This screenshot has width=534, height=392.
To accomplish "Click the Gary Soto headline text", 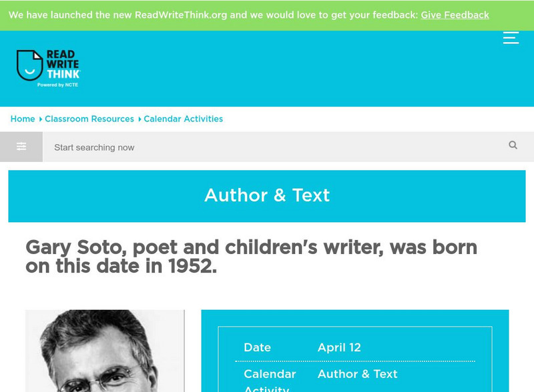I will tap(251, 257).
